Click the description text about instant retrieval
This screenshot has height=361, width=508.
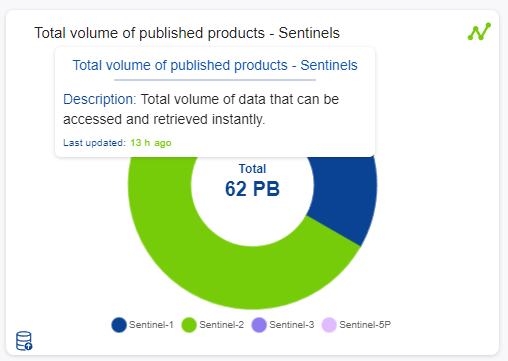tap(201, 109)
